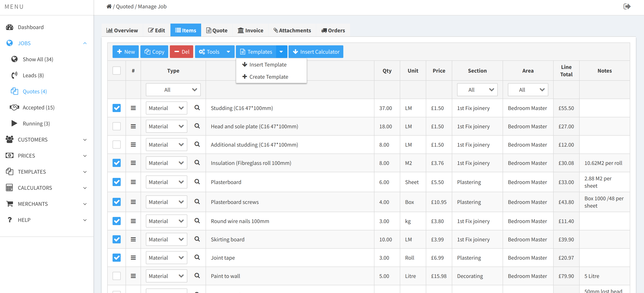Open the Tools button dropdown arrow
Viewport: 644px width, 293px height.
pyautogui.click(x=228, y=52)
